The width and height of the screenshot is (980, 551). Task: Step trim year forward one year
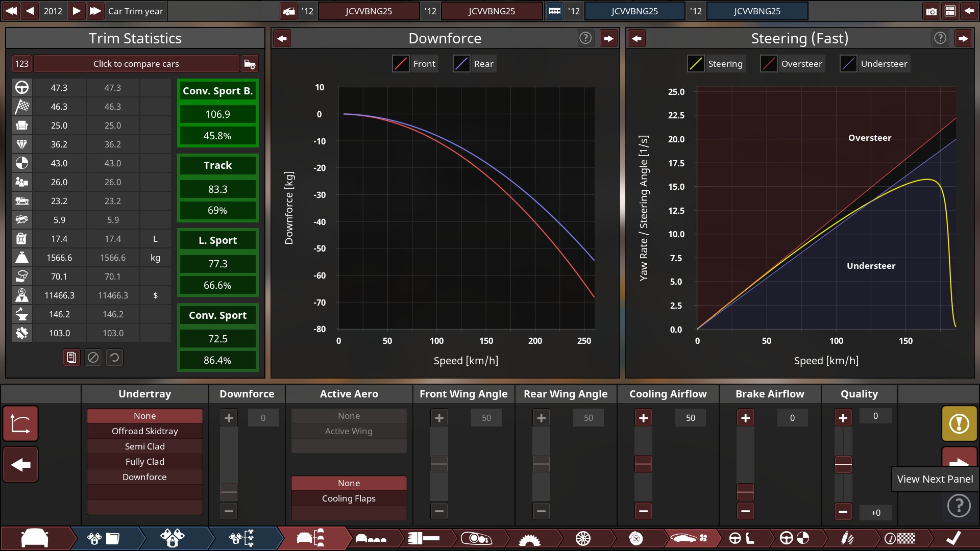click(76, 11)
